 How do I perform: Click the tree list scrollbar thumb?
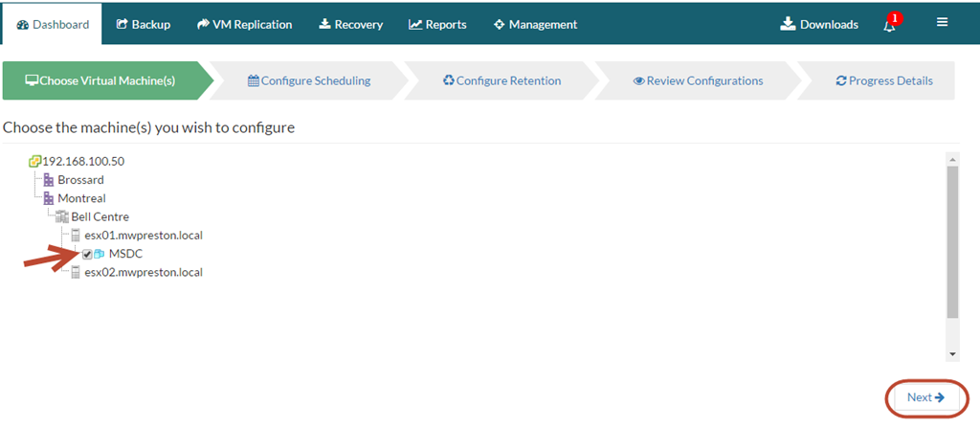click(952, 242)
